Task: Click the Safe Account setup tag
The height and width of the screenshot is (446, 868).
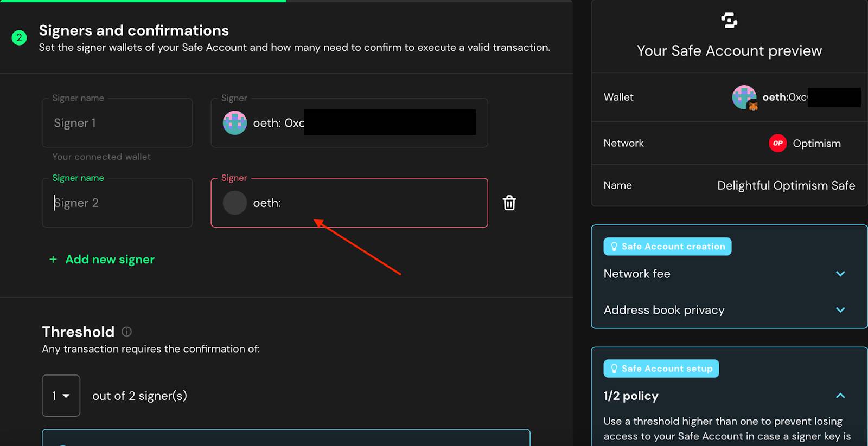Action: pos(661,369)
